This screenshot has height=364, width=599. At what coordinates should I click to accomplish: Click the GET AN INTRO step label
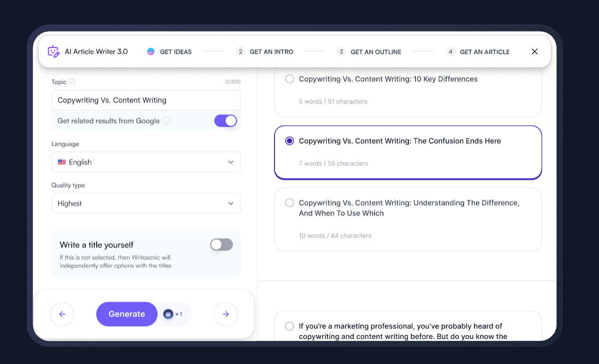[x=272, y=51]
